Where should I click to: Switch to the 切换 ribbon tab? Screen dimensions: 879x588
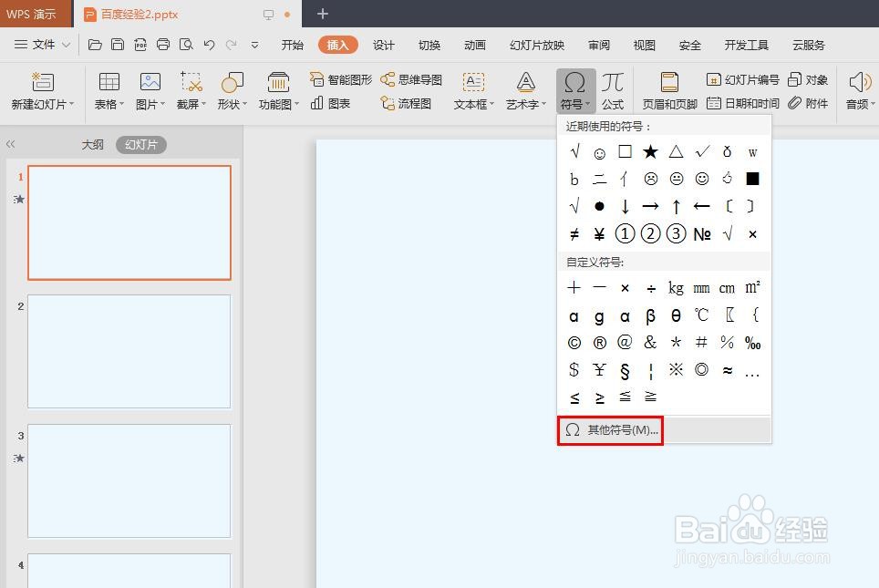click(x=429, y=45)
